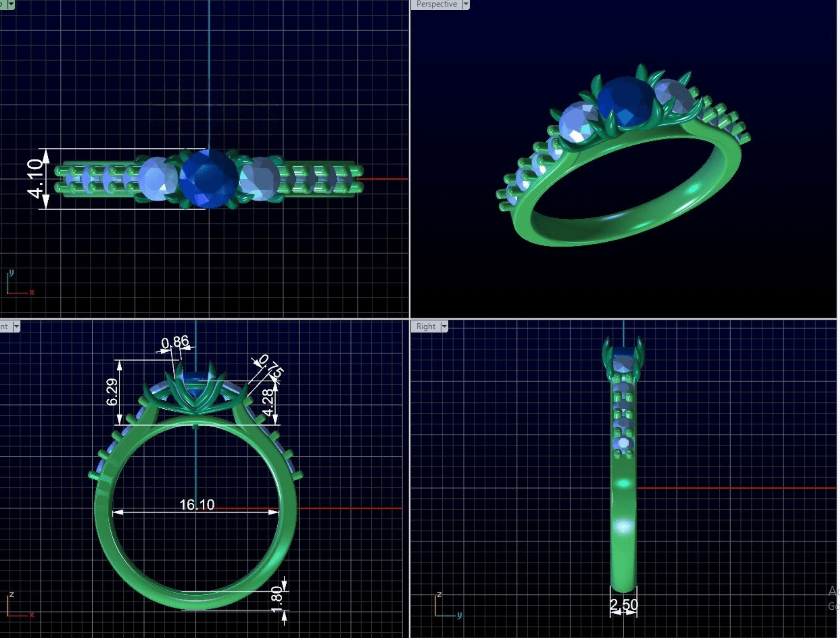Screen dimensions: 840x638
Task: Click the Right viewport title label
Action: 426,326
